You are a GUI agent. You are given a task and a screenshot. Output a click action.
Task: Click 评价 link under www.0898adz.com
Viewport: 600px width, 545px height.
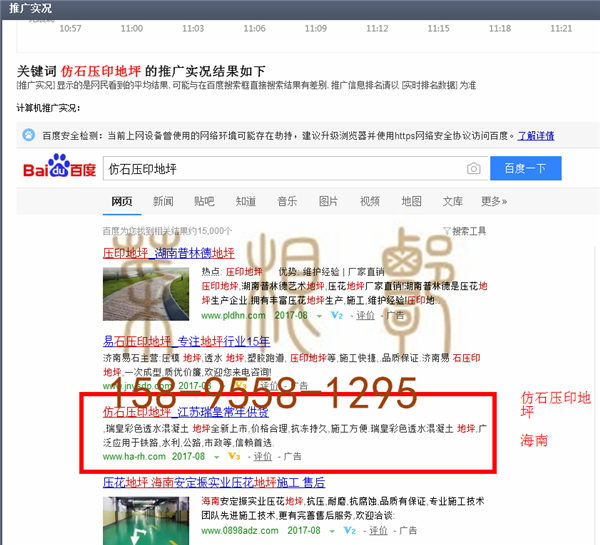378,531
